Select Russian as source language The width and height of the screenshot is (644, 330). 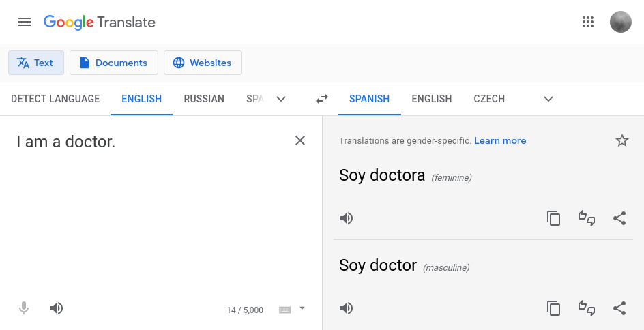(204, 99)
